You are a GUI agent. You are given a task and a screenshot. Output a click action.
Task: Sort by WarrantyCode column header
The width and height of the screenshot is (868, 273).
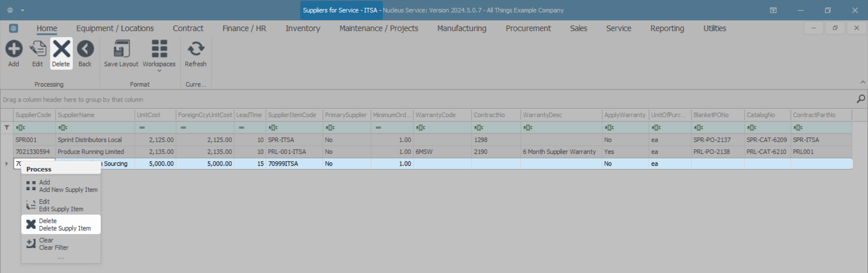[x=442, y=115]
